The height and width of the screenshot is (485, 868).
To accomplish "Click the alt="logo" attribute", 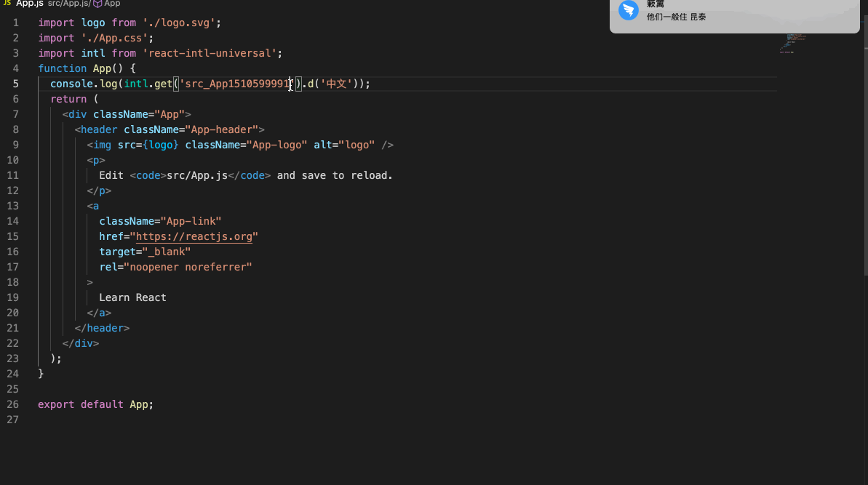I will [x=343, y=145].
